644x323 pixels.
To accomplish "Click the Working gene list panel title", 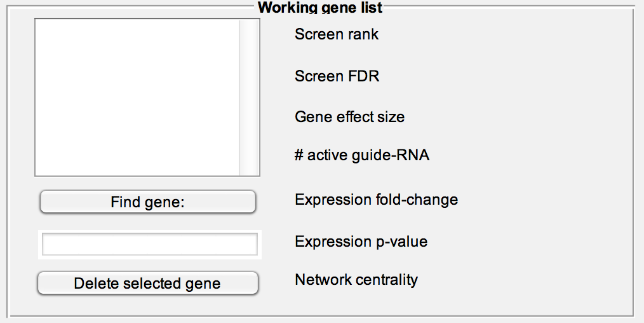I will (x=319, y=8).
